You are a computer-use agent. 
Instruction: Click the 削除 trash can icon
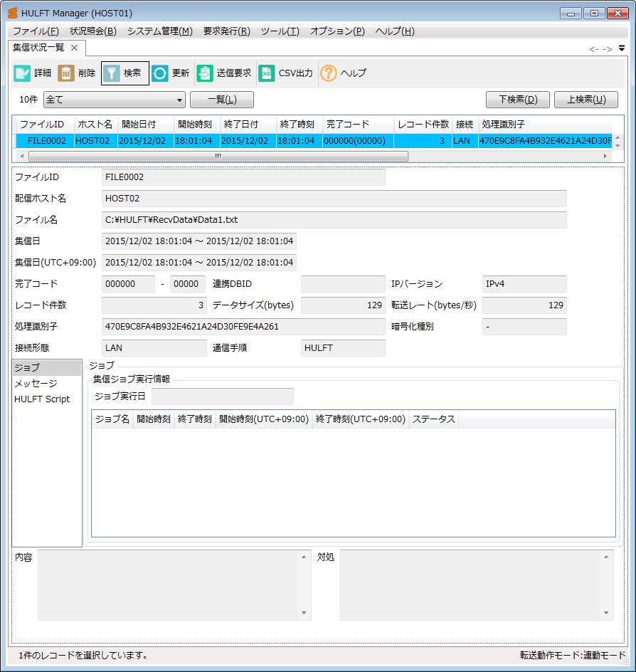click(x=66, y=73)
